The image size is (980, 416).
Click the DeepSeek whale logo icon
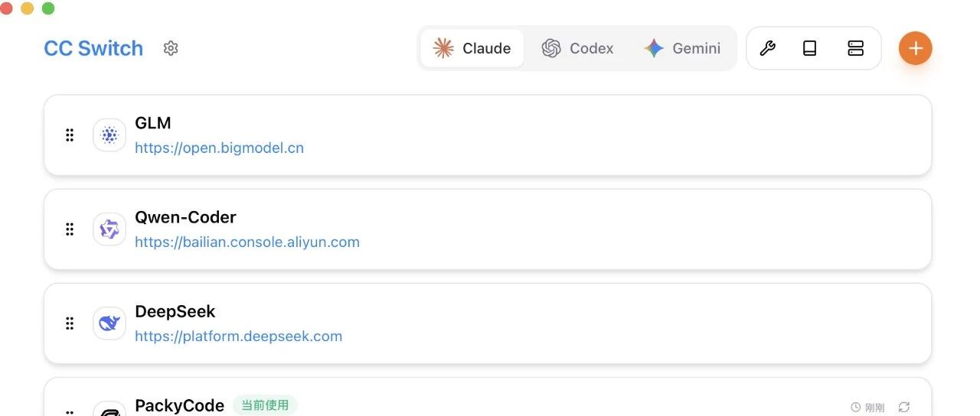(x=109, y=323)
